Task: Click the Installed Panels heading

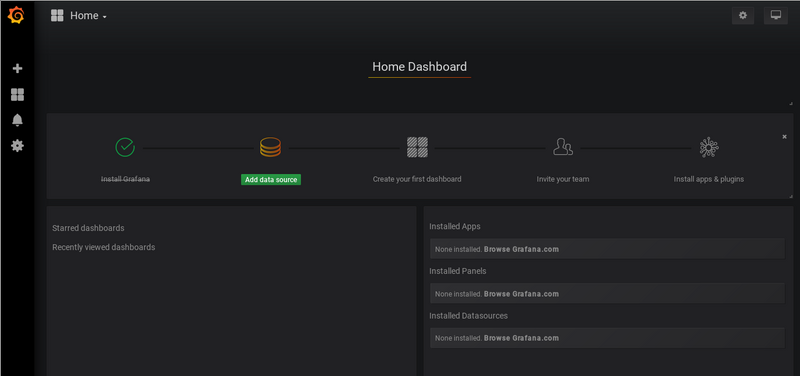Action: 458,271
